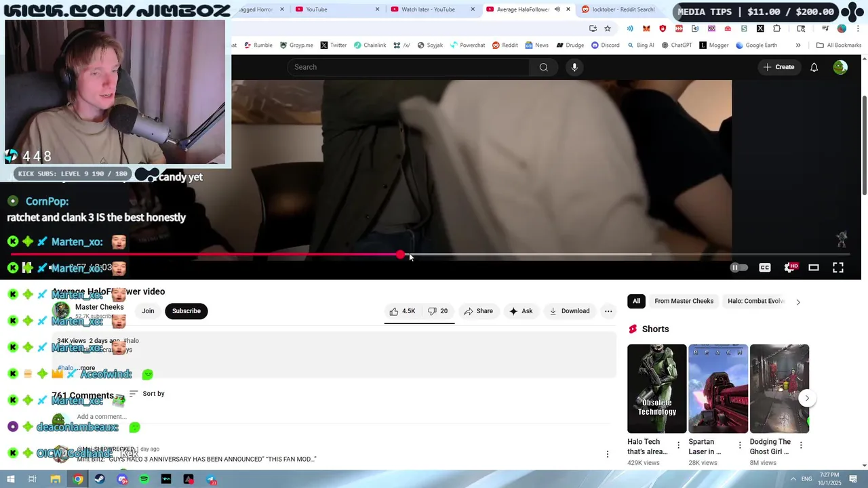Screen dimensions: 868x488
Task: Open the Chrome media controls icon
Action: click(x=825, y=28)
